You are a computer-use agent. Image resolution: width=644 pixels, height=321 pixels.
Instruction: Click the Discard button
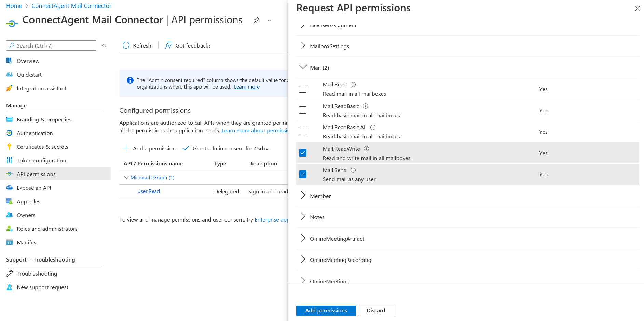pos(376,310)
